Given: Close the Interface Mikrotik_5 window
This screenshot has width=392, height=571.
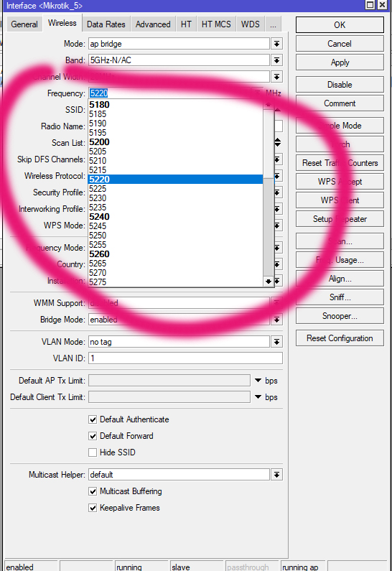Looking at the screenshot, I should pyautogui.click(x=382, y=5).
